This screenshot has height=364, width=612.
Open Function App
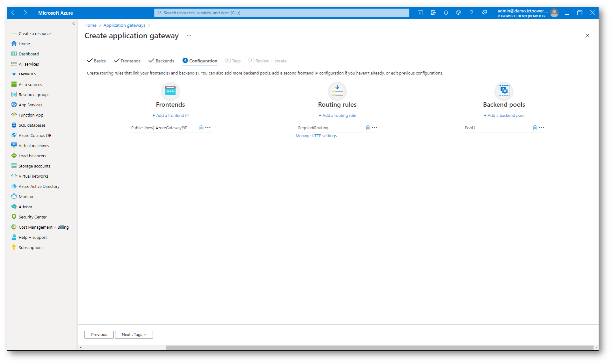point(27,115)
